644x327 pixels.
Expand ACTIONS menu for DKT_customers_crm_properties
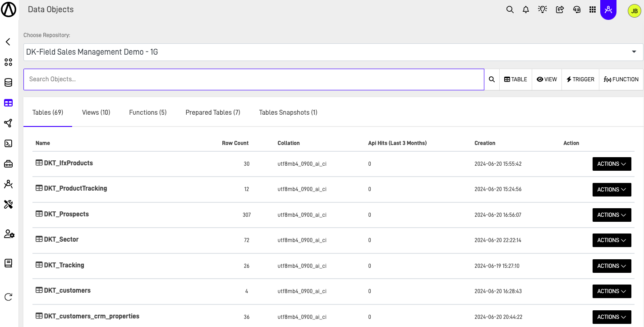point(612,317)
